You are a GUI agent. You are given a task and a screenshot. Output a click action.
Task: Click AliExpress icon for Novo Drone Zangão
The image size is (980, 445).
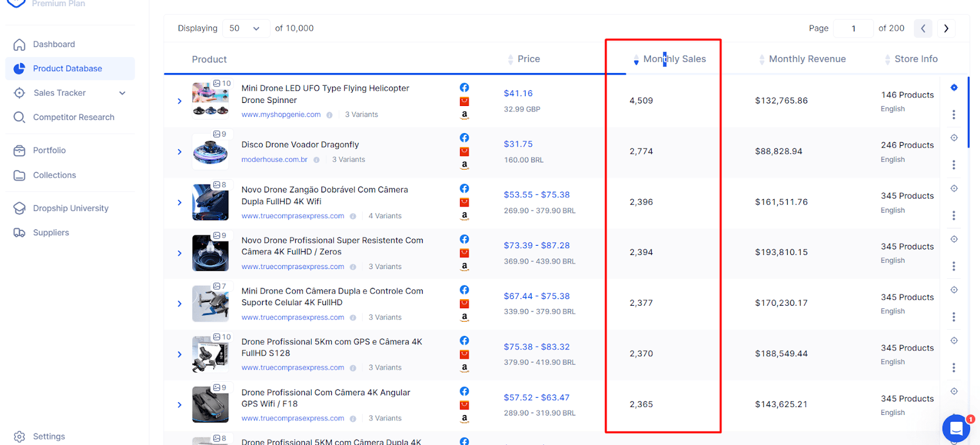(x=464, y=202)
